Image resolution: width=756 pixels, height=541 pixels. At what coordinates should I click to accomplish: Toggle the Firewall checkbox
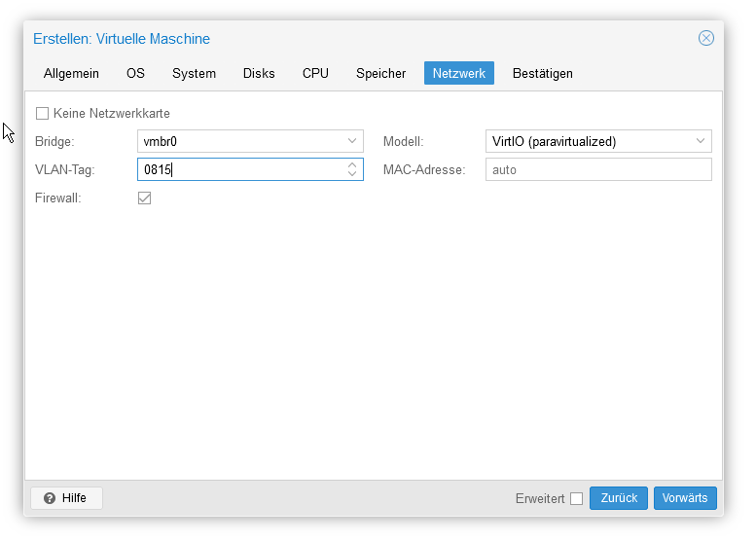click(x=144, y=198)
